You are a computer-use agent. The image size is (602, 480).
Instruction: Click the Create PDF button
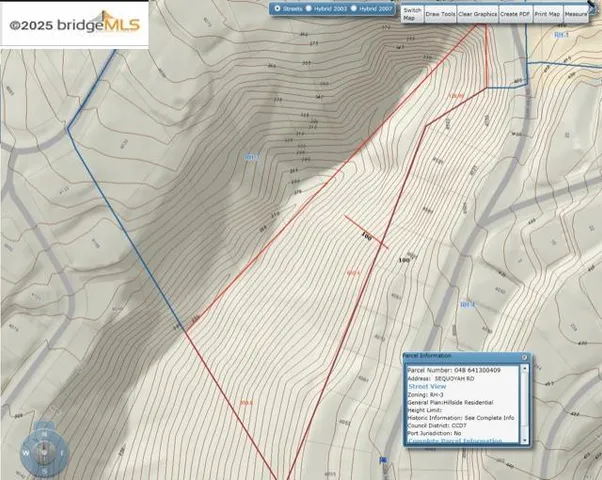(514, 14)
